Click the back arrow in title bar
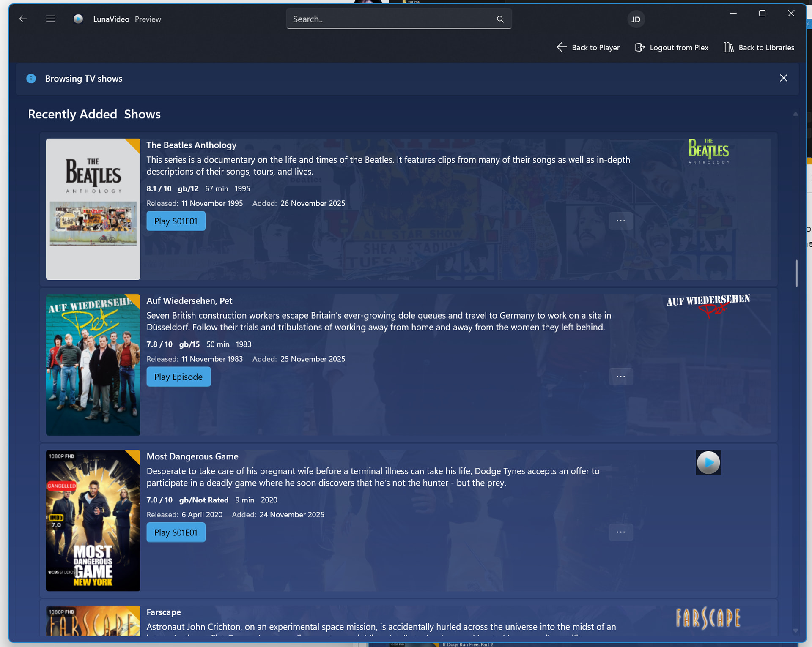The width and height of the screenshot is (812, 647). [x=23, y=19]
